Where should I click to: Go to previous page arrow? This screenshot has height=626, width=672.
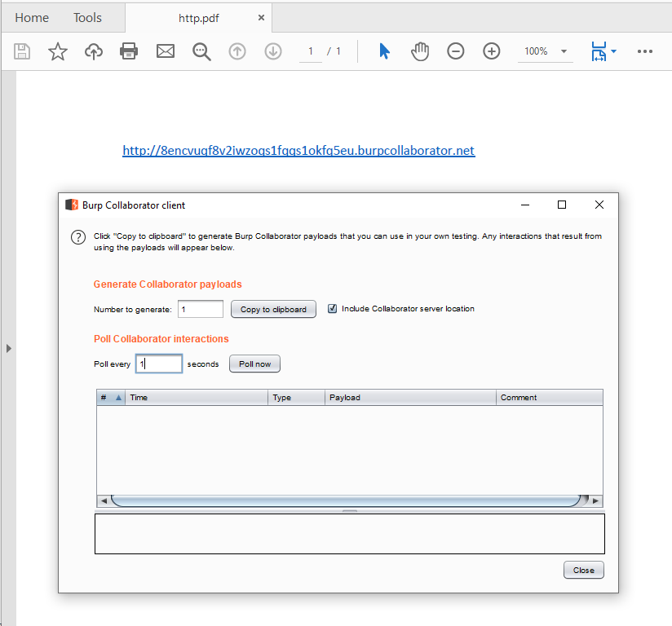pyautogui.click(x=237, y=51)
